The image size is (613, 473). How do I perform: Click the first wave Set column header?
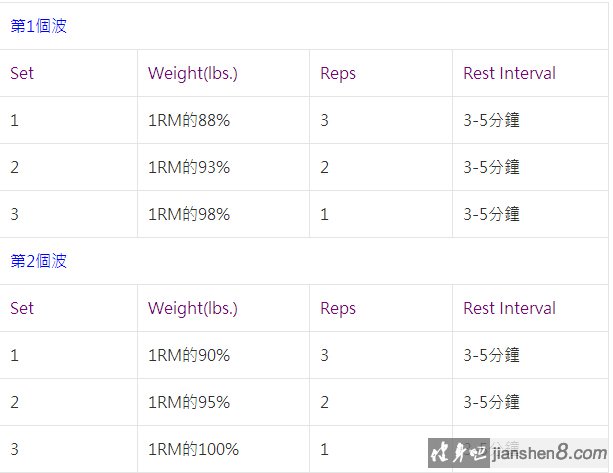[x=22, y=73]
